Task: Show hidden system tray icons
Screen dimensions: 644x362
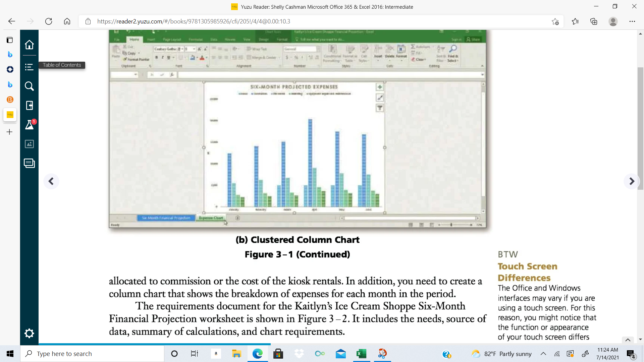Action: point(543,354)
